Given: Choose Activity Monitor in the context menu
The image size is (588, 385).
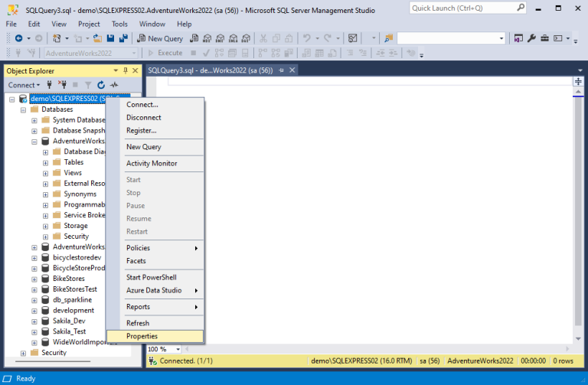Looking at the screenshot, I should coord(151,163).
